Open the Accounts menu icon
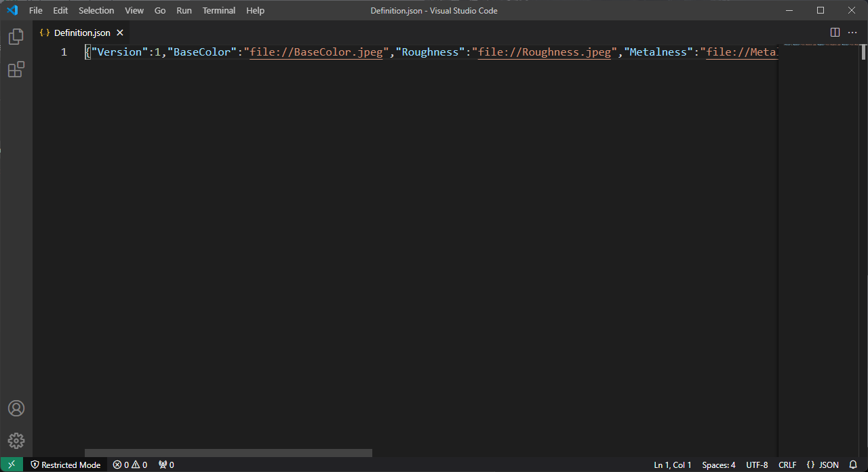The image size is (868, 472). (16, 408)
